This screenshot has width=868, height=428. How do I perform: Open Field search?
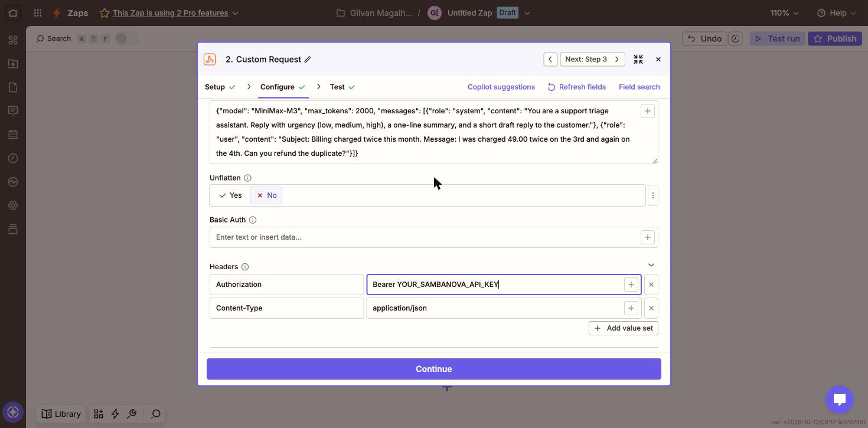pyautogui.click(x=639, y=87)
